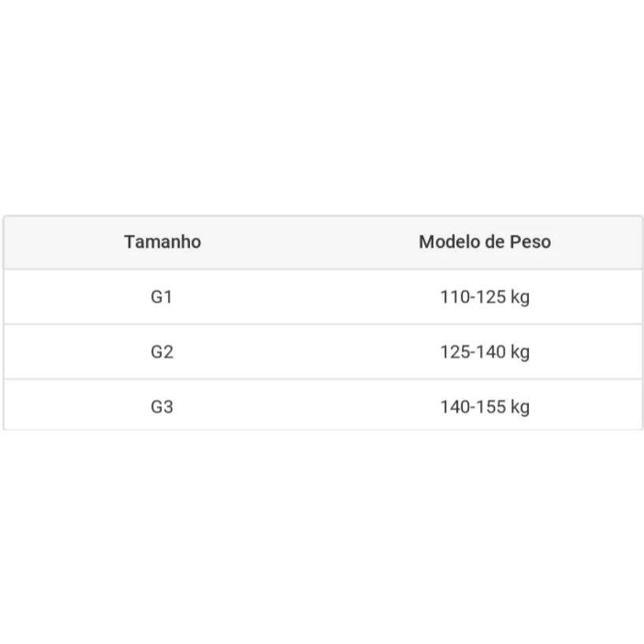The image size is (644, 644).
Task: Click the number 155 in the G3 row
Action: [x=491, y=407]
